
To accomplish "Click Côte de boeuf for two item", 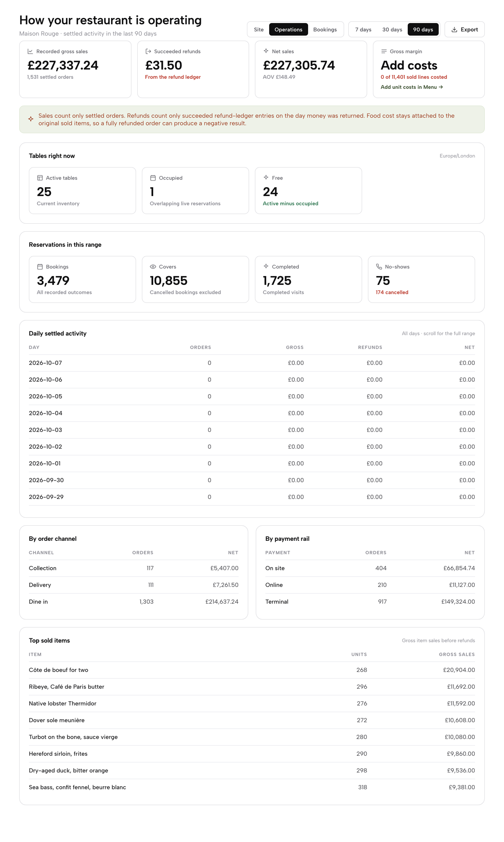I will 59,670.
